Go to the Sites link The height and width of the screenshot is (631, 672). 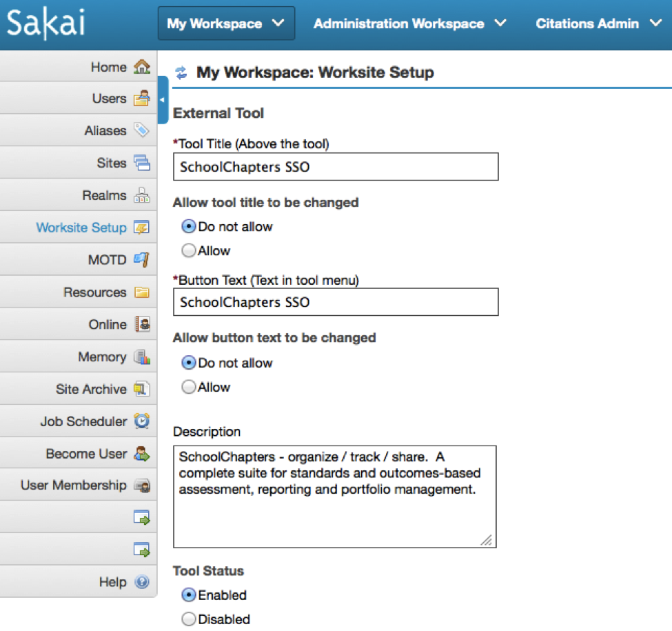(x=112, y=163)
